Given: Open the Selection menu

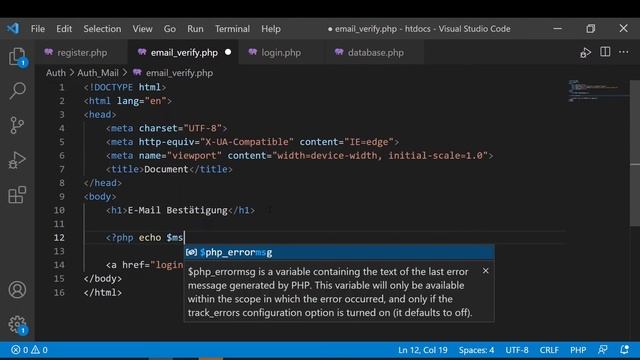Looking at the screenshot, I should (x=102, y=29).
